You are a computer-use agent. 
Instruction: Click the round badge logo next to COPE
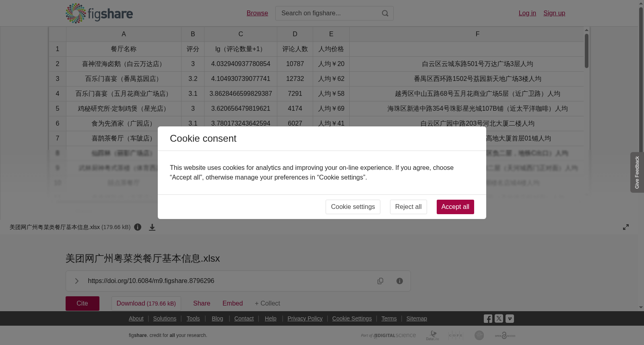479,335
